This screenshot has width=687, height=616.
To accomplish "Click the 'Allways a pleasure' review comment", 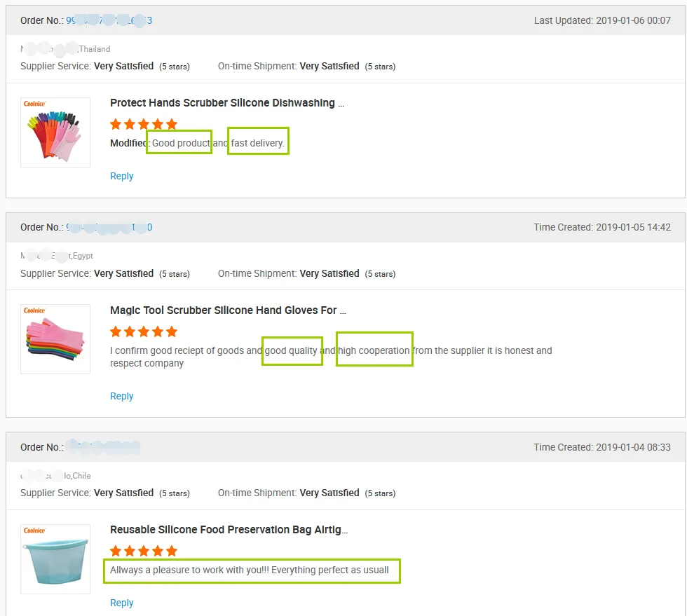I will (250, 570).
